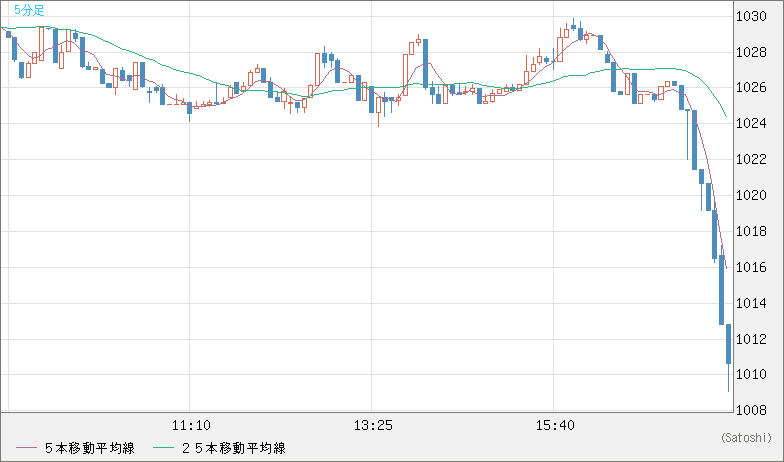Click the 1020 price axis label

tap(751, 196)
